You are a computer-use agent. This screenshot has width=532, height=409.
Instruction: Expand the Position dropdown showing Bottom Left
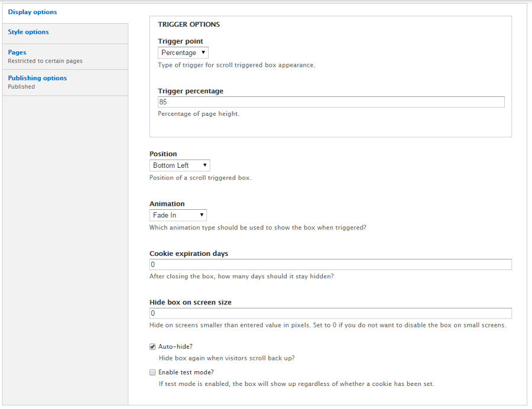[180, 165]
